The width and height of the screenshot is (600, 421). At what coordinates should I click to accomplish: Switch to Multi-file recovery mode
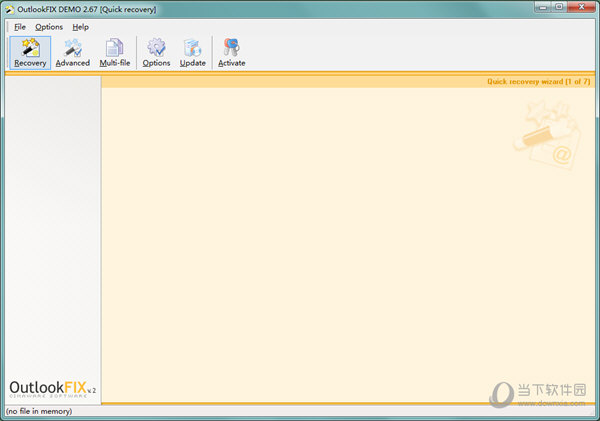[x=115, y=53]
